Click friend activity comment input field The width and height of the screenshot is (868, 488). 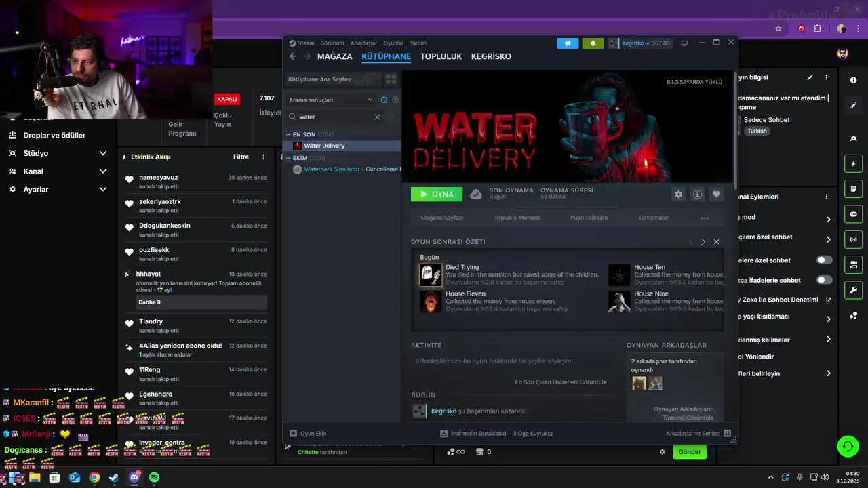pyautogui.click(x=512, y=361)
